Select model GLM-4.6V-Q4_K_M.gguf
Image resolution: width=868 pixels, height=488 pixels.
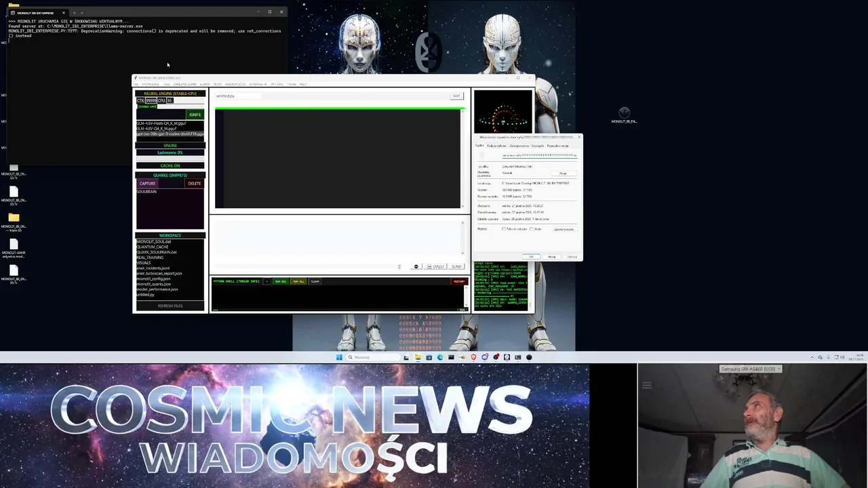pos(170,128)
